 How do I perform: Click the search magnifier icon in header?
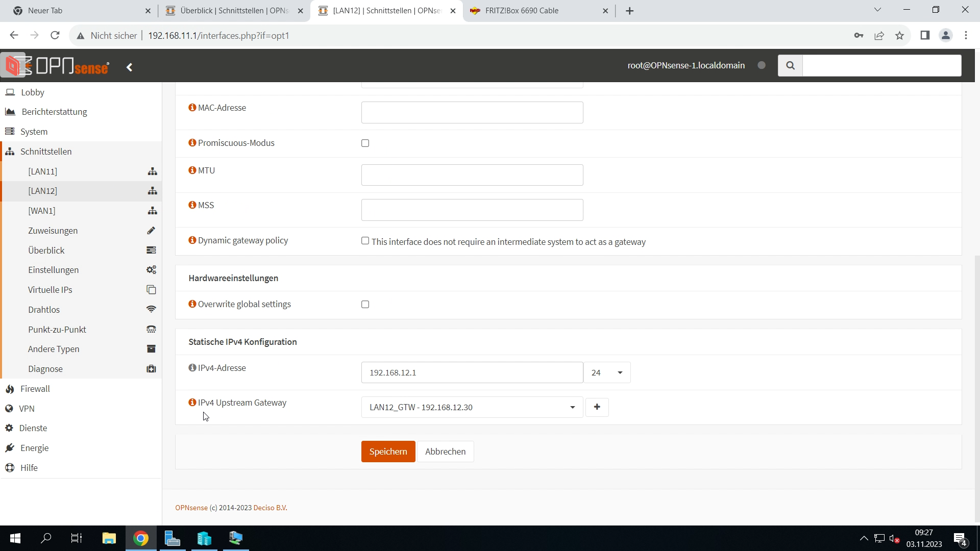coord(790,66)
